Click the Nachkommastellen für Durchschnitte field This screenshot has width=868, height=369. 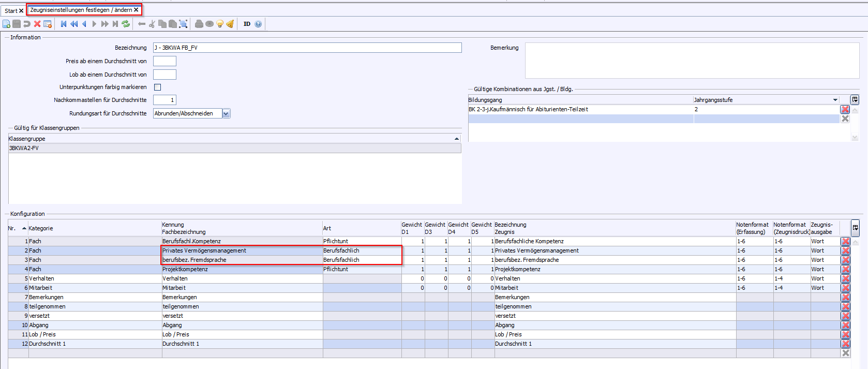(x=164, y=100)
